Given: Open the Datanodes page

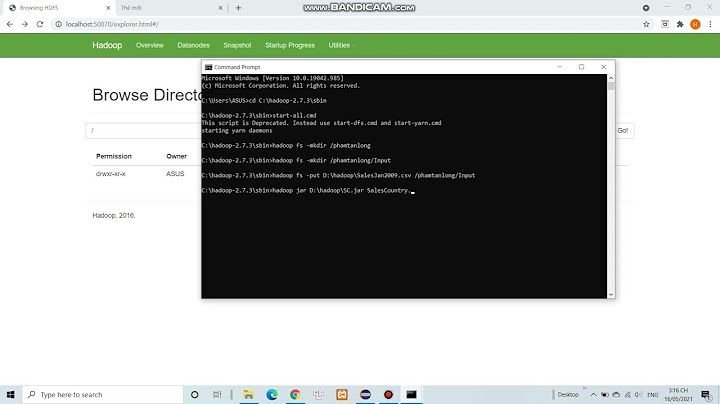Looking at the screenshot, I should click(x=193, y=45).
